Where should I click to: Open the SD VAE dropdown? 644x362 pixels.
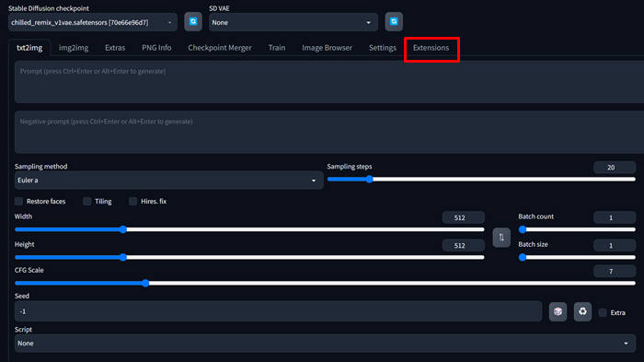(x=293, y=22)
